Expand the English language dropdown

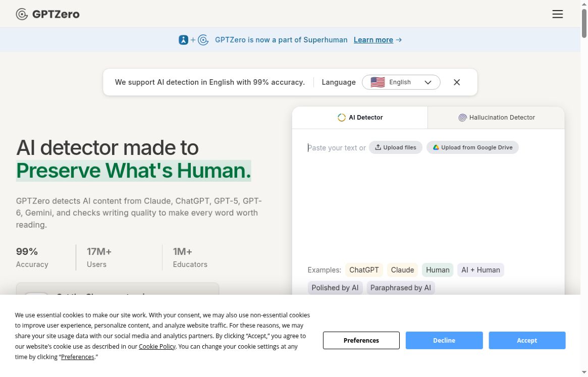coord(401,82)
